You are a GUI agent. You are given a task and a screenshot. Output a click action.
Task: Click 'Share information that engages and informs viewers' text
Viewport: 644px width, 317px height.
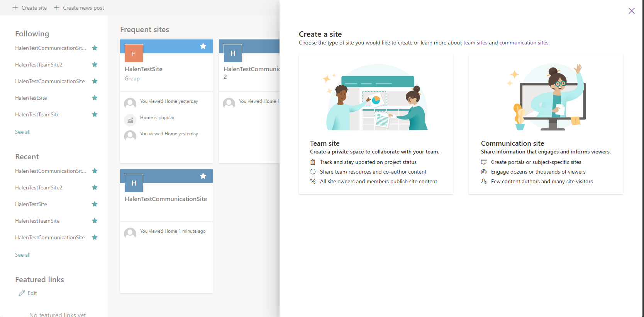point(546,152)
